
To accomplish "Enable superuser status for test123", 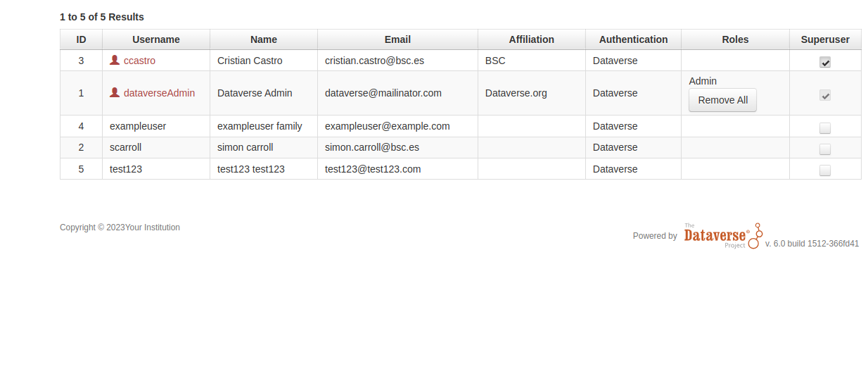I will [825, 170].
